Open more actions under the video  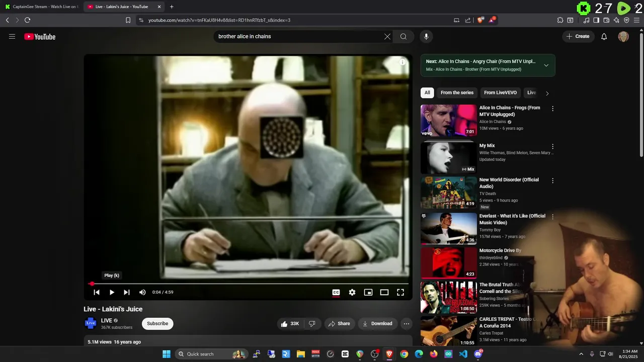tap(407, 324)
